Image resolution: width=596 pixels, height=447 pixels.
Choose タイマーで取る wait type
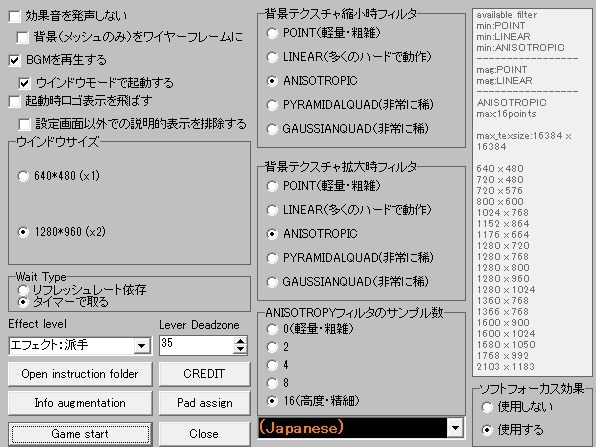coord(23,302)
